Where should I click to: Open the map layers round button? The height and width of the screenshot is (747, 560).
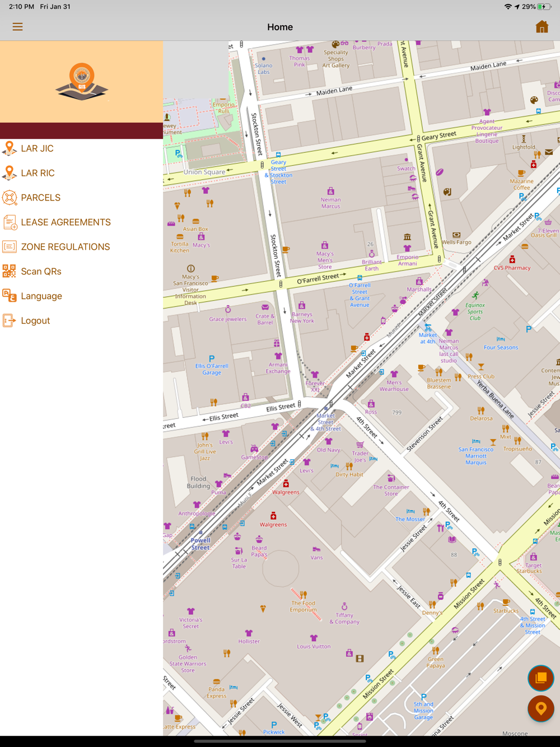point(541,678)
